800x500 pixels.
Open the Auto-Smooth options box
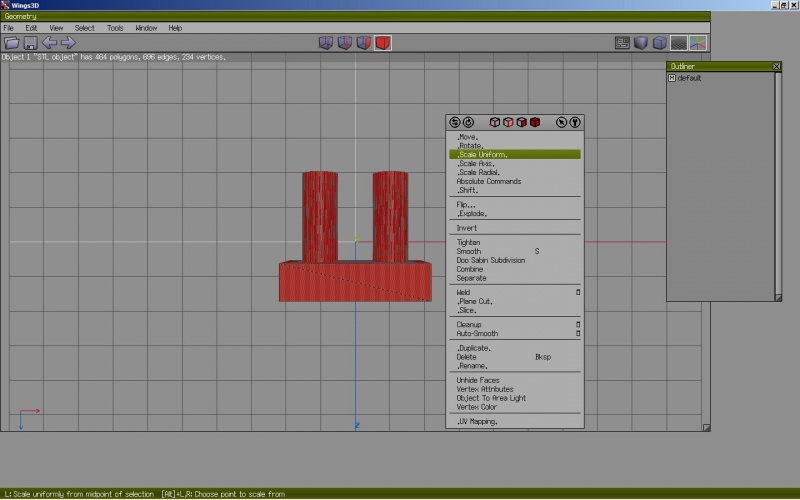[577, 334]
